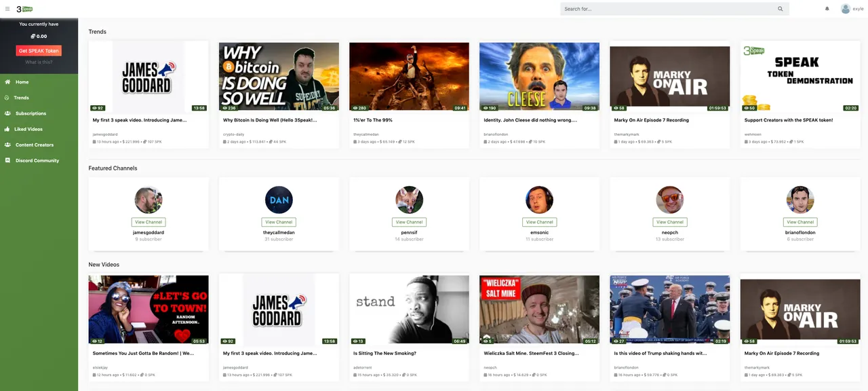868x391 pixels.
Task: Click channel name 'emsonic'
Action: 539,232
